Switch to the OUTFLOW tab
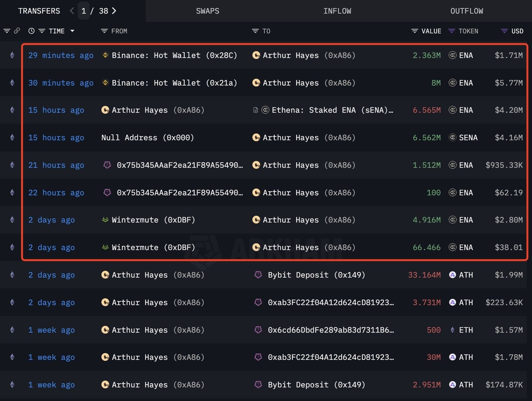Screen dimensions: 532x401 point(467,11)
